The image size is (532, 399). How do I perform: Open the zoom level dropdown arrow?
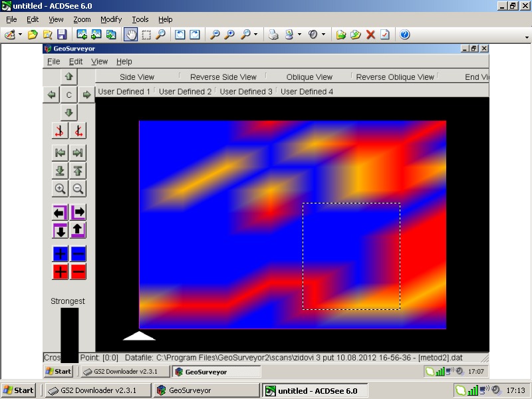[257, 35]
